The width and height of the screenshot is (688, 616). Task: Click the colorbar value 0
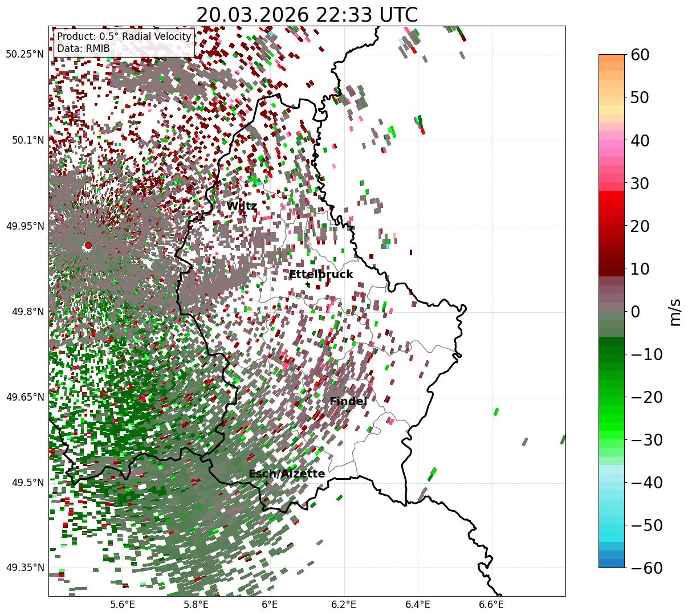click(635, 311)
